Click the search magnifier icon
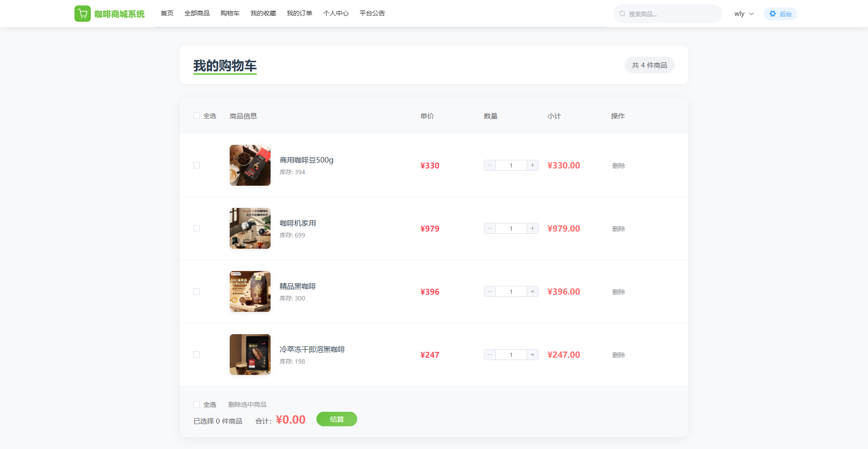 (x=622, y=14)
